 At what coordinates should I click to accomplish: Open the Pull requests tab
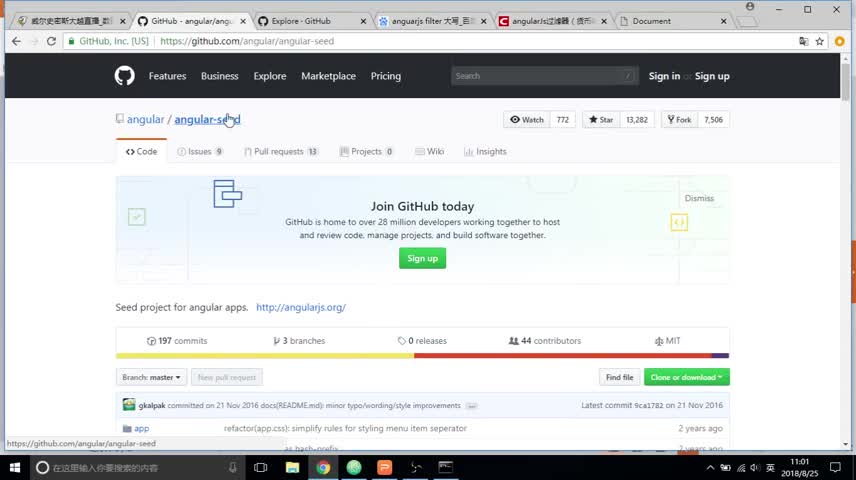point(281,151)
